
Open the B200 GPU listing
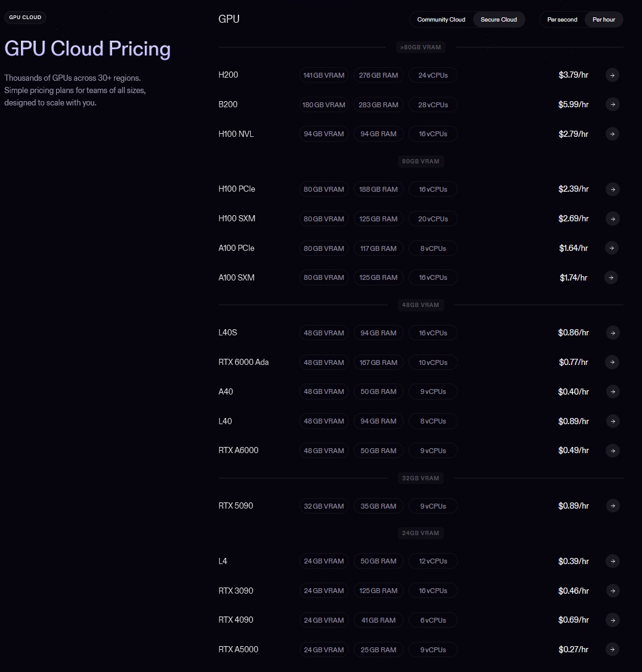[x=228, y=104]
